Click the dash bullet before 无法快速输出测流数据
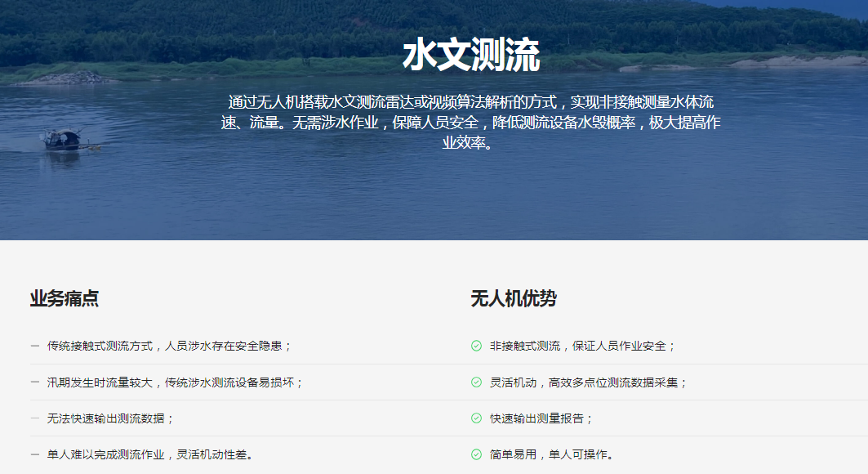The height and width of the screenshot is (474, 868). (35, 418)
